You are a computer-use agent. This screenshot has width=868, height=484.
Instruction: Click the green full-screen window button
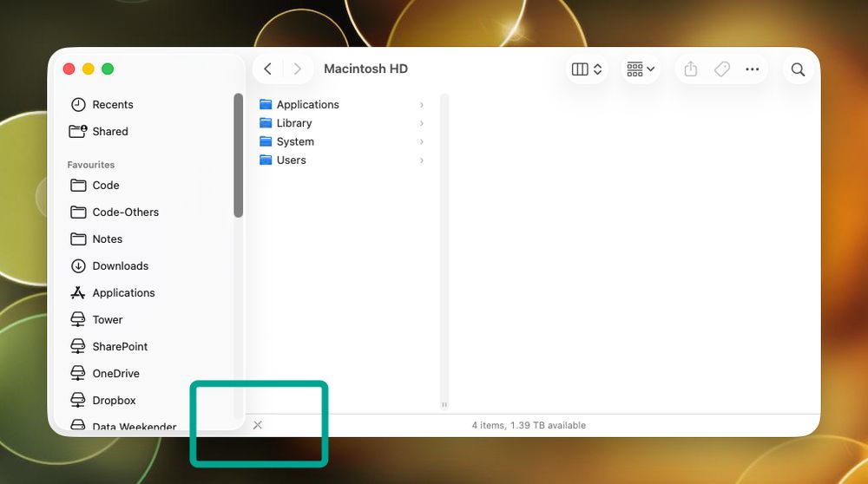(108, 69)
